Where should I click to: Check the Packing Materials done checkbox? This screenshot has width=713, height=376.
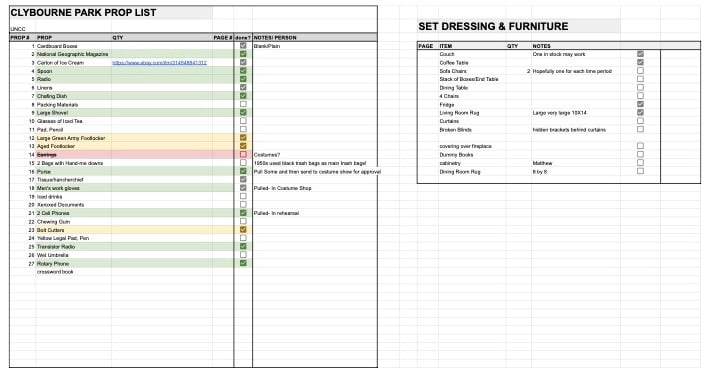(243, 104)
